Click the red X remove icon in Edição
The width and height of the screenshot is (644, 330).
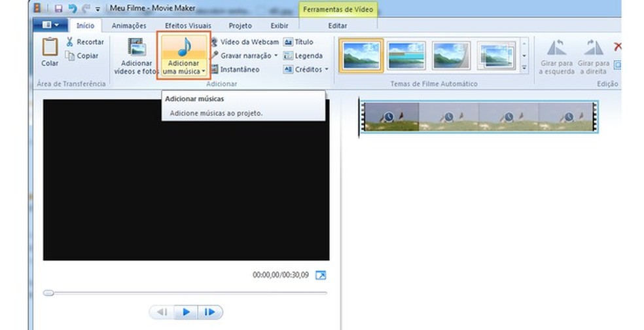pyautogui.click(x=617, y=46)
